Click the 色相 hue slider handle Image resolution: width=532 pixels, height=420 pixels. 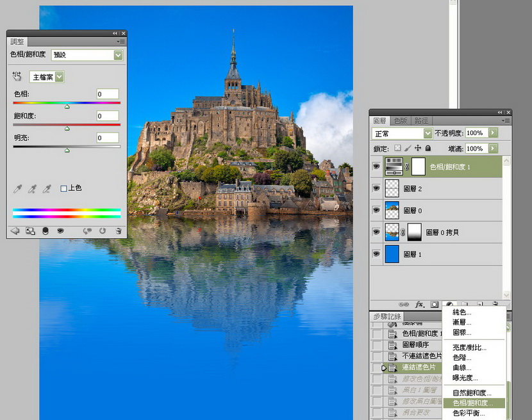pos(67,107)
